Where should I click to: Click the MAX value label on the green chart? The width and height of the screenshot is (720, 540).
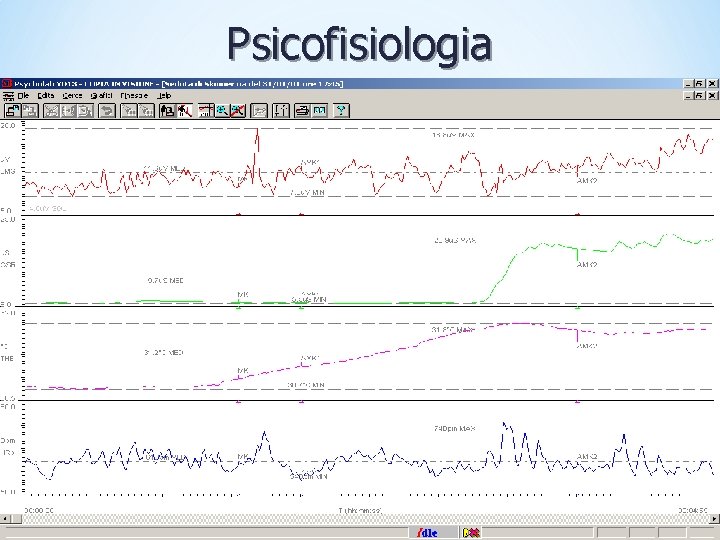coord(455,240)
